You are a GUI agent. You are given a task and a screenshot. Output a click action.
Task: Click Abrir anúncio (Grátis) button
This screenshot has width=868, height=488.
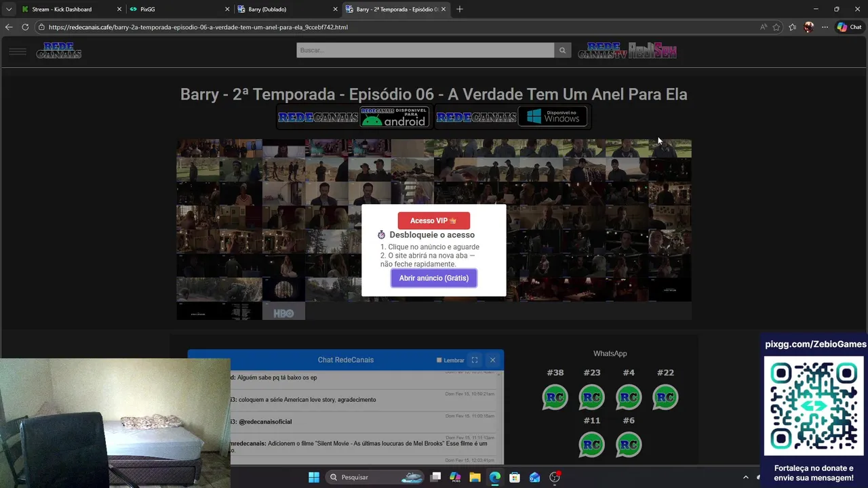pos(434,278)
